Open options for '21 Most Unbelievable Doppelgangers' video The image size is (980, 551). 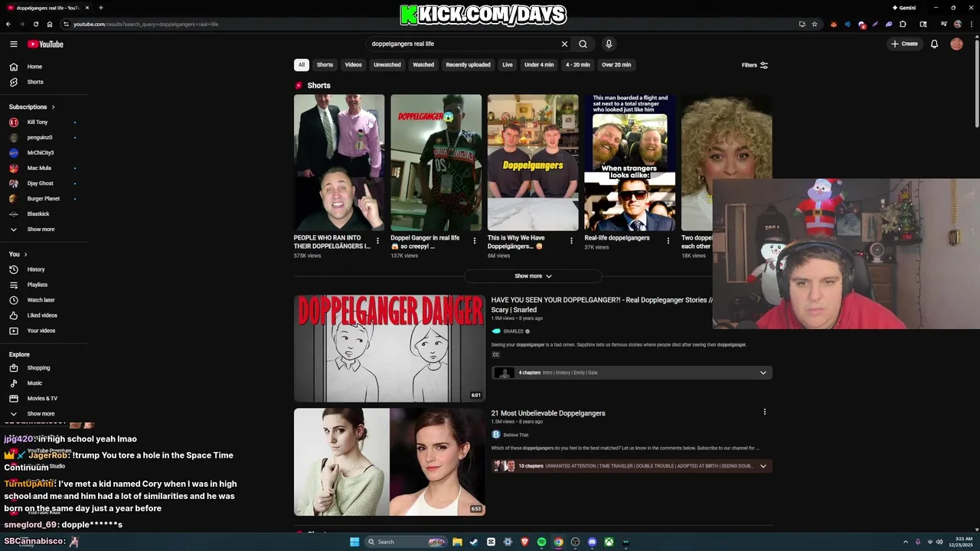(x=764, y=412)
